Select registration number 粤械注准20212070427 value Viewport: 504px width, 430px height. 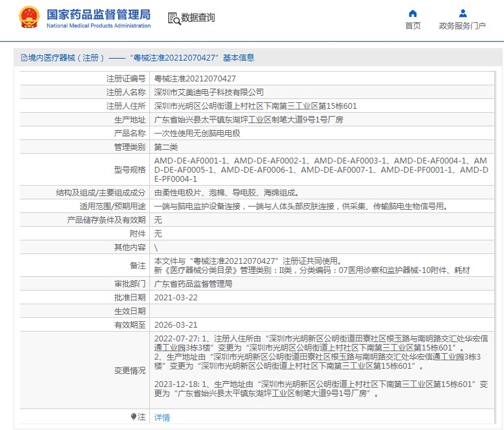pyautogui.click(x=195, y=79)
